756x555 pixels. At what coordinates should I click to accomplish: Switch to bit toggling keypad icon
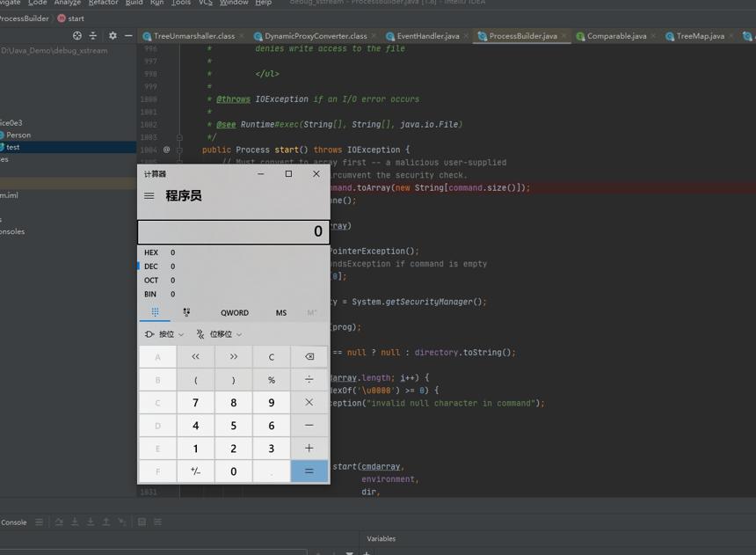(186, 312)
